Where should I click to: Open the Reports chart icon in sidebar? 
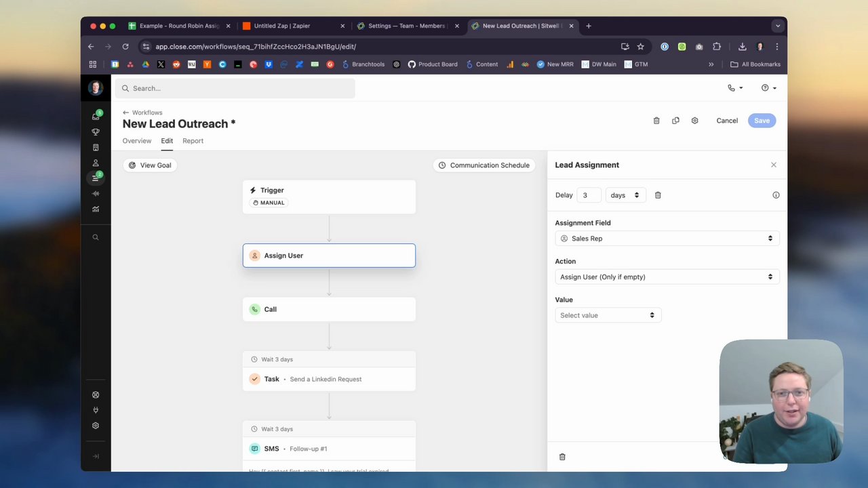96,209
